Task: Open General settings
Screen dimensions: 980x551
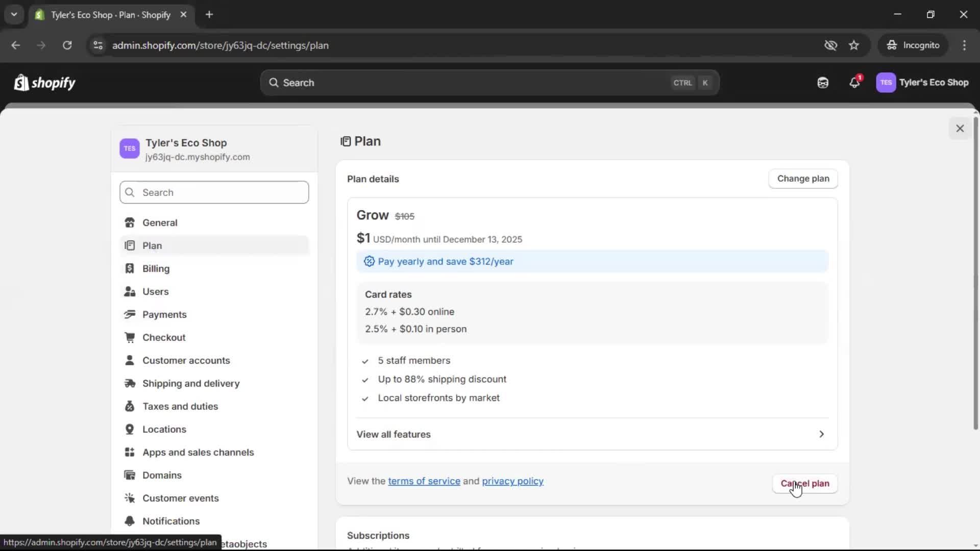Action: coord(214,223)
